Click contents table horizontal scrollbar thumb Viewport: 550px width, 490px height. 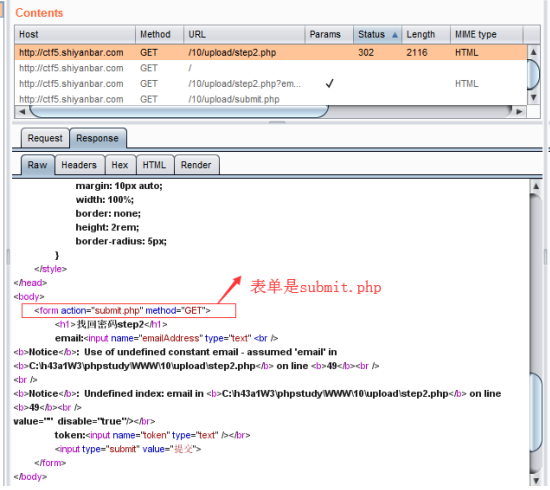point(179,112)
